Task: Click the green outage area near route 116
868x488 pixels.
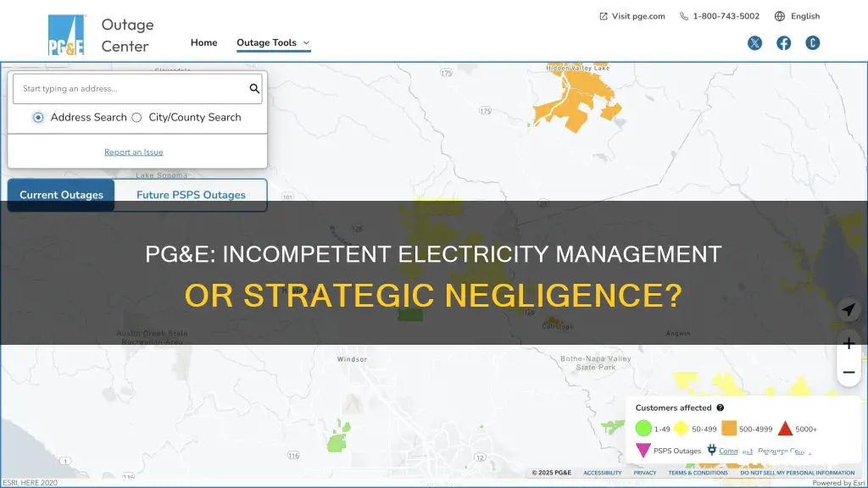Action: click(x=337, y=436)
